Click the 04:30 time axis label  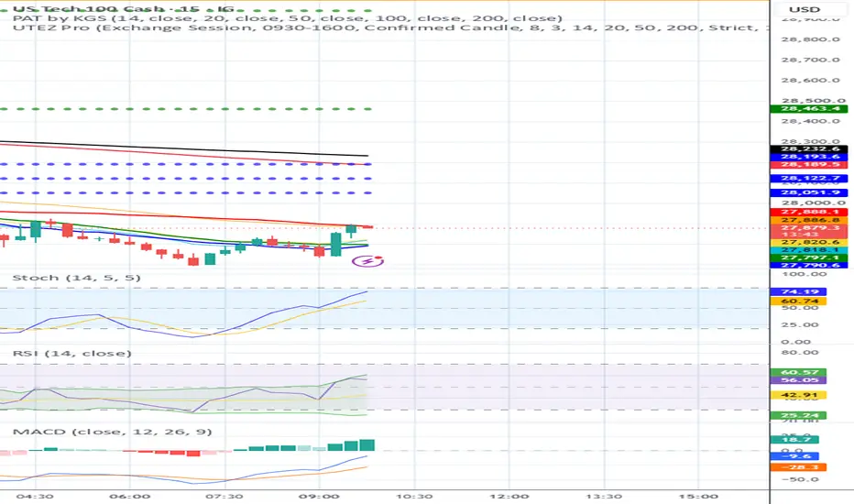pyautogui.click(x=35, y=497)
